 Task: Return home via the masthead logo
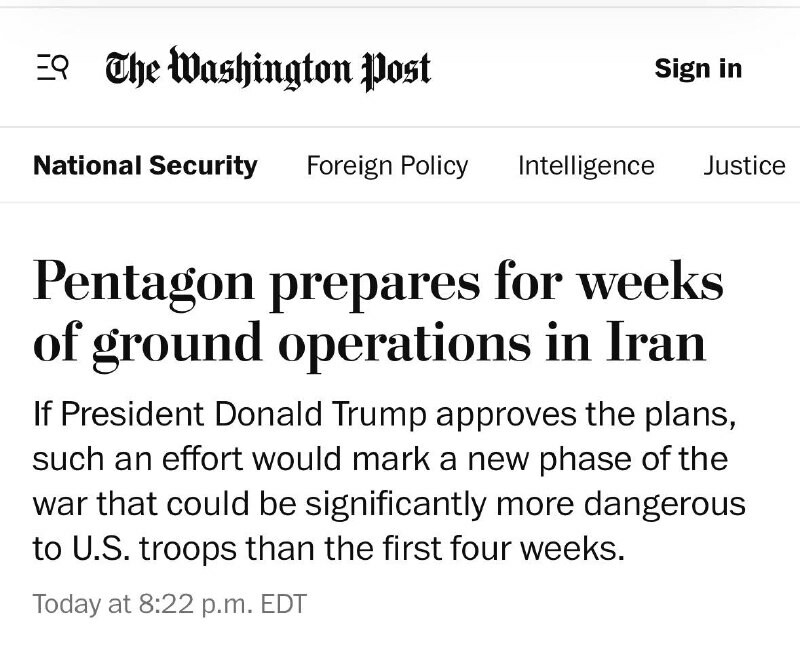point(268,69)
